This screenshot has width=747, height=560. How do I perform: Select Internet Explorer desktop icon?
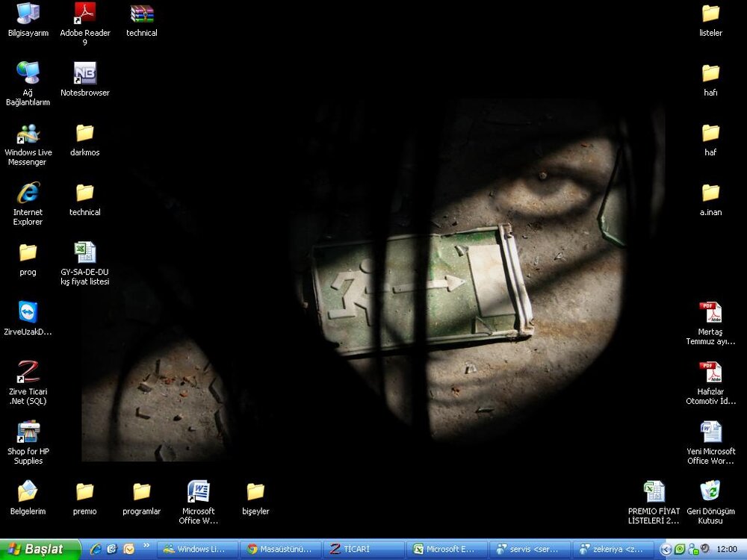[x=28, y=193]
